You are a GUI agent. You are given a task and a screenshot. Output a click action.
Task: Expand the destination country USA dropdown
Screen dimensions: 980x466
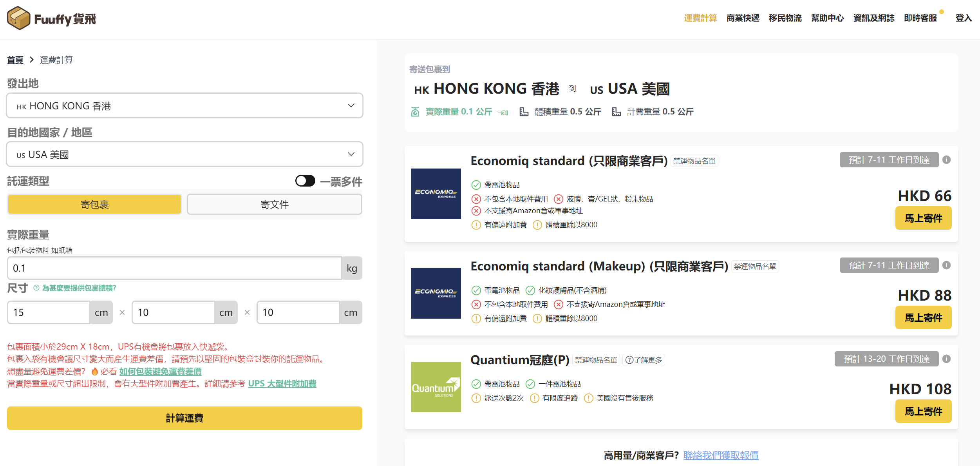point(184,154)
